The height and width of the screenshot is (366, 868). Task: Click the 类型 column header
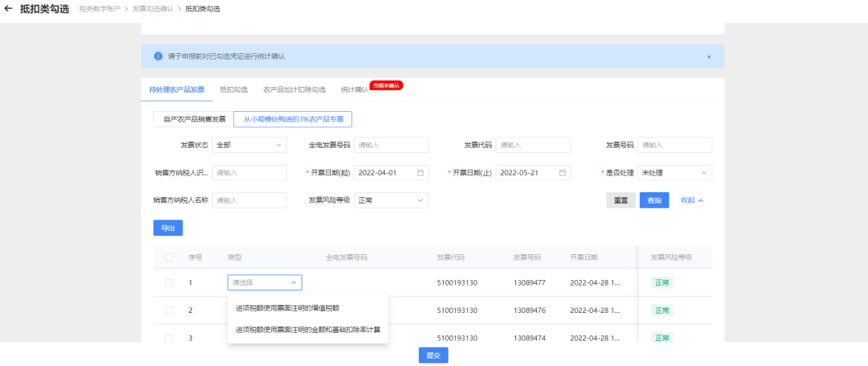pos(235,257)
